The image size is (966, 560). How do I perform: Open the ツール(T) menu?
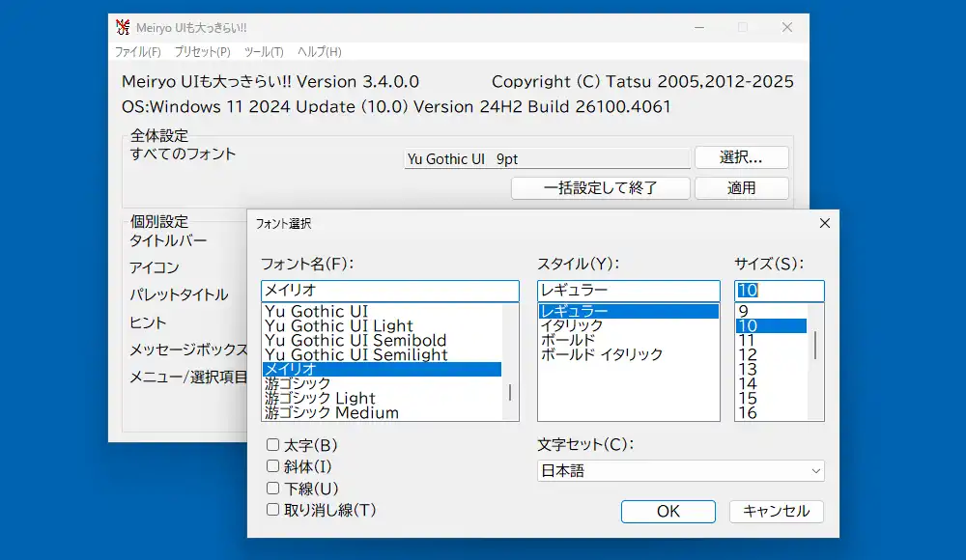(264, 52)
